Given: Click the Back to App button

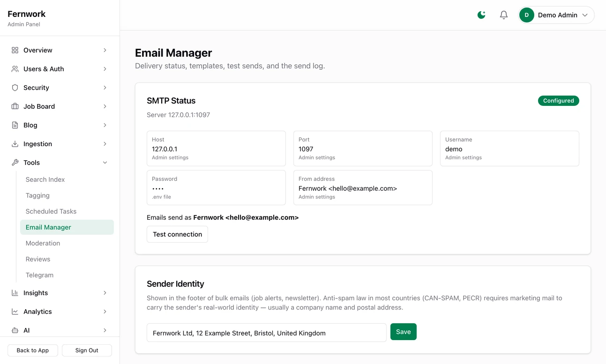Looking at the screenshot, I should pyautogui.click(x=33, y=350).
